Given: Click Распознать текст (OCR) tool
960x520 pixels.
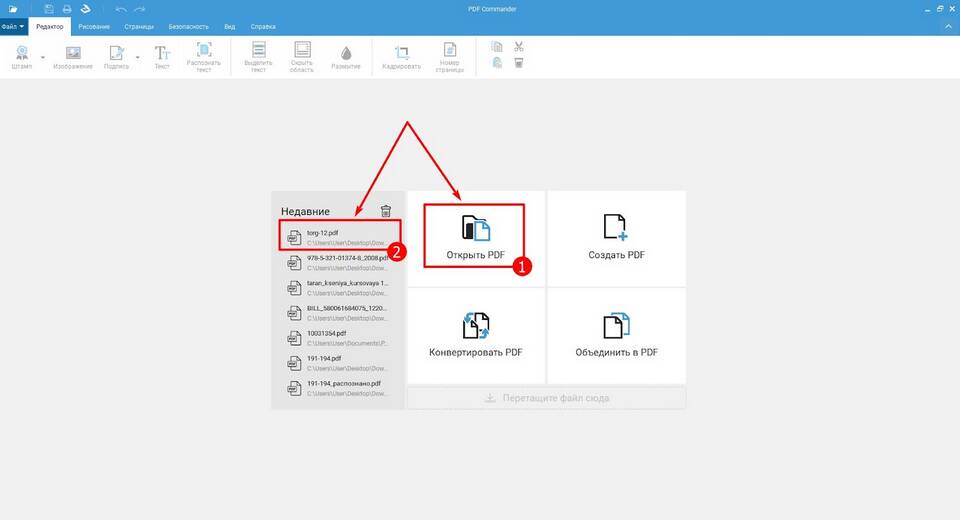Looking at the screenshot, I should [x=204, y=57].
